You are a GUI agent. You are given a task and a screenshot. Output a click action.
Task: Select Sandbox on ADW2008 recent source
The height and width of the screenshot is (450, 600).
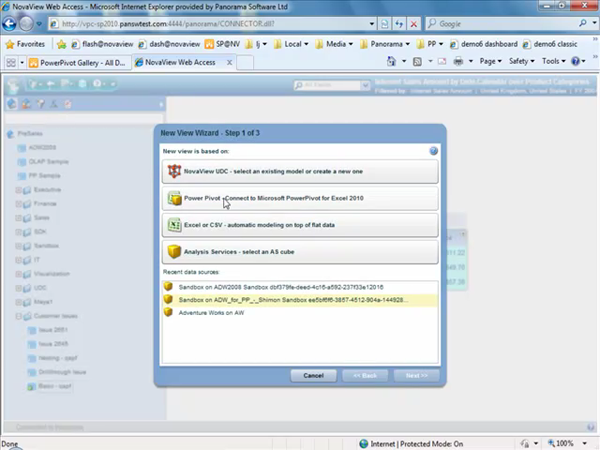[300, 287]
